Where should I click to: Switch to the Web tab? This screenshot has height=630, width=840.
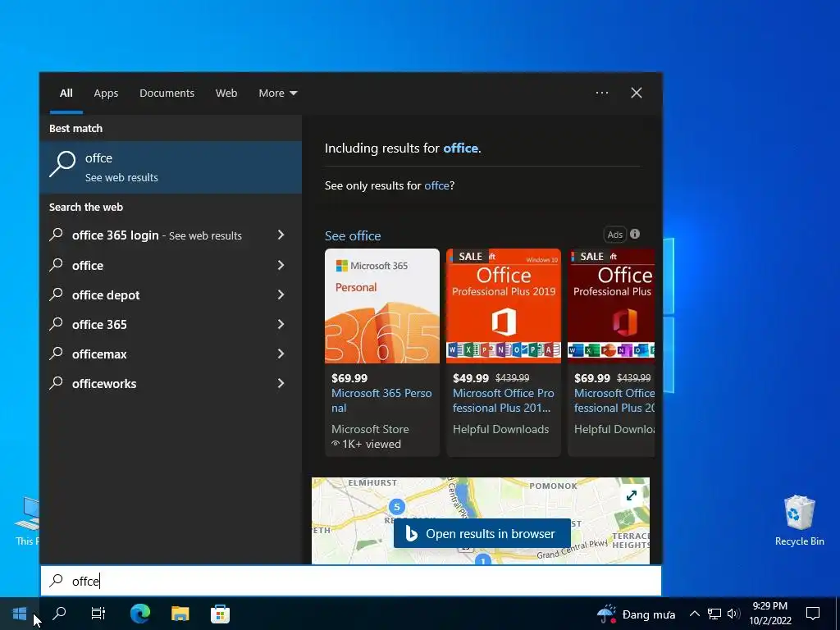pyautogui.click(x=226, y=94)
